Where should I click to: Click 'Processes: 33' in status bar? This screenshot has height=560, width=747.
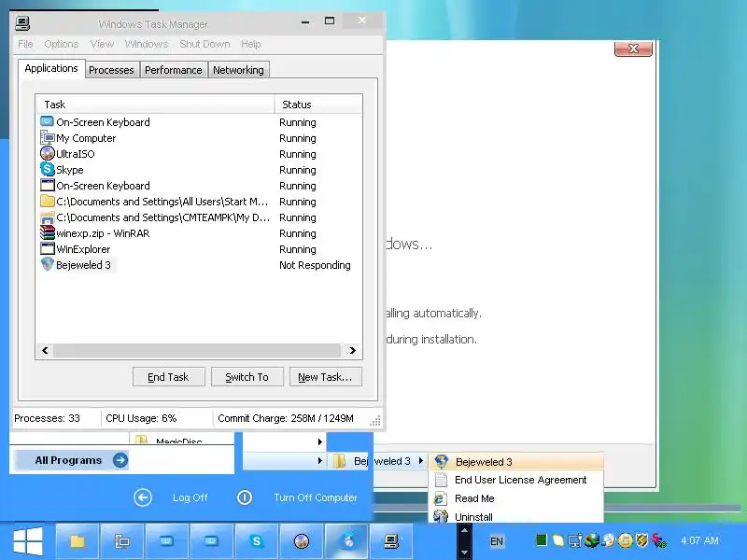tap(48, 418)
